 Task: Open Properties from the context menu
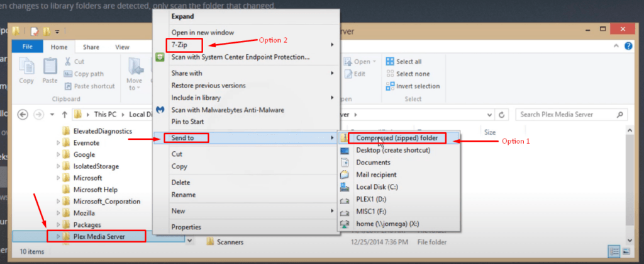tap(246, 227)
